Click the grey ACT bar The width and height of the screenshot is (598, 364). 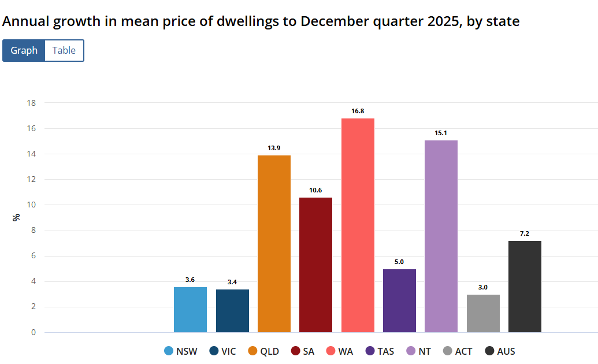point(483,313)
